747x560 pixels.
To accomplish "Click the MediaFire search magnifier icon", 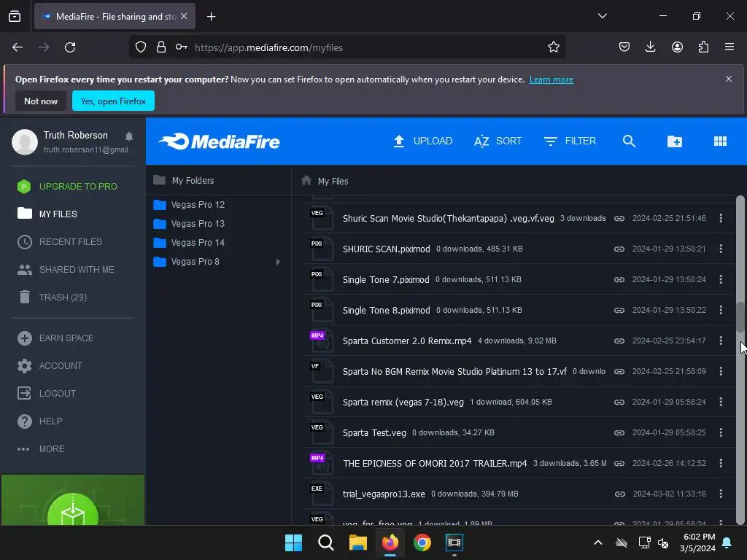I will pyautogui.click(x=629, y=141).
